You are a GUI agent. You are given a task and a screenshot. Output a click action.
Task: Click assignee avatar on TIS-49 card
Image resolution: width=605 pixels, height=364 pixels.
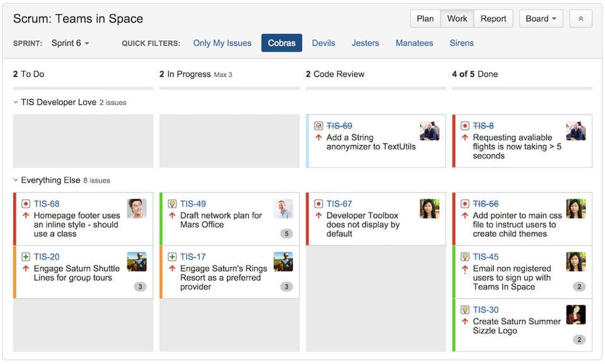(x=283, y=208)
